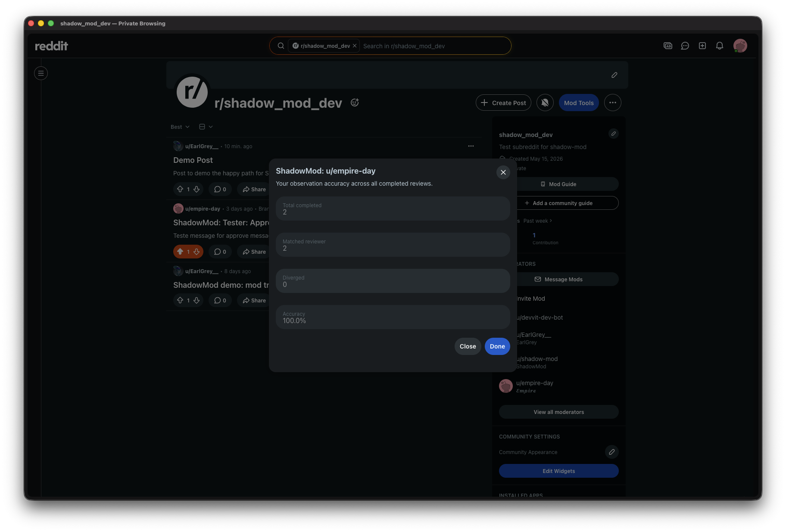Screen dimensions: 786x532
Task: Remove the r/shadow_mod_dev search filter chip
Action: point(355,46)
